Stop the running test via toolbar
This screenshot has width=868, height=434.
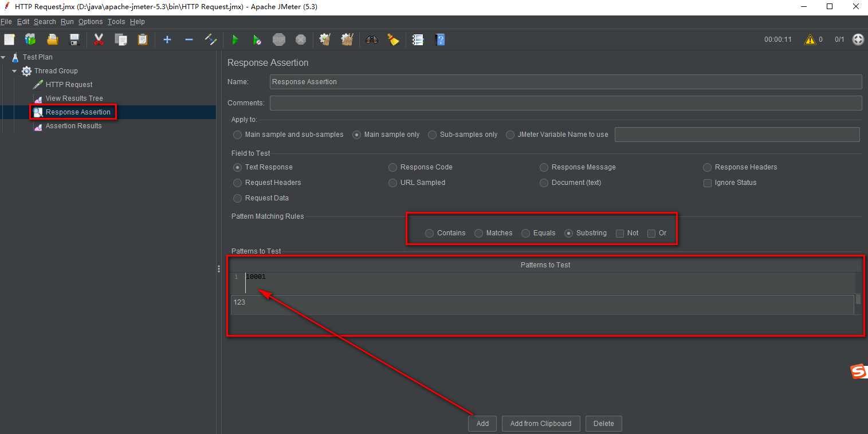tap(279, 40)
